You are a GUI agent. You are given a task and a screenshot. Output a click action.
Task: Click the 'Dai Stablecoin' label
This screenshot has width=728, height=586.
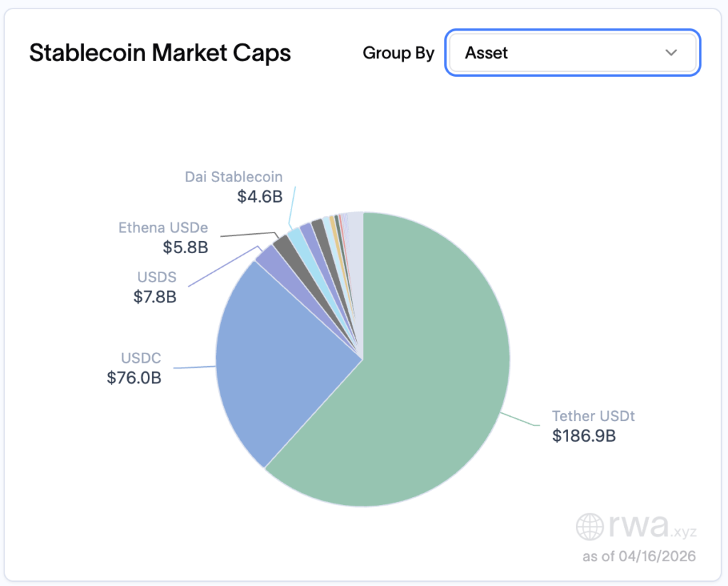[234, 176]
